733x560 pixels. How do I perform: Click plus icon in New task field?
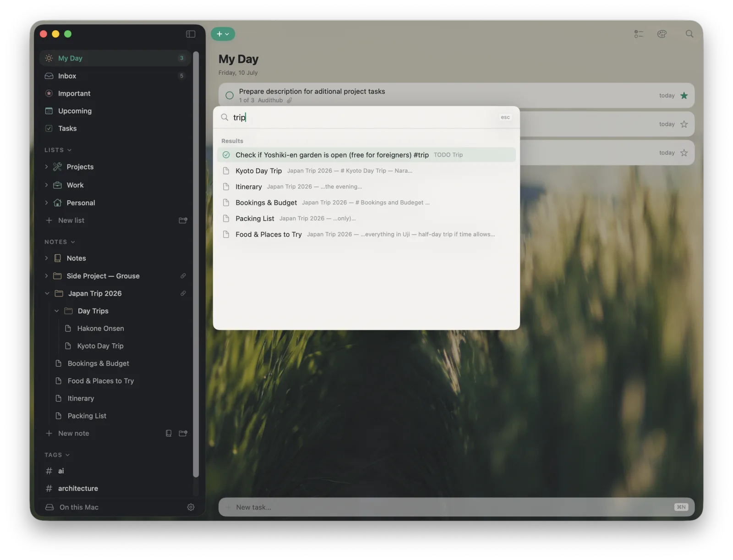pos(228,507)
